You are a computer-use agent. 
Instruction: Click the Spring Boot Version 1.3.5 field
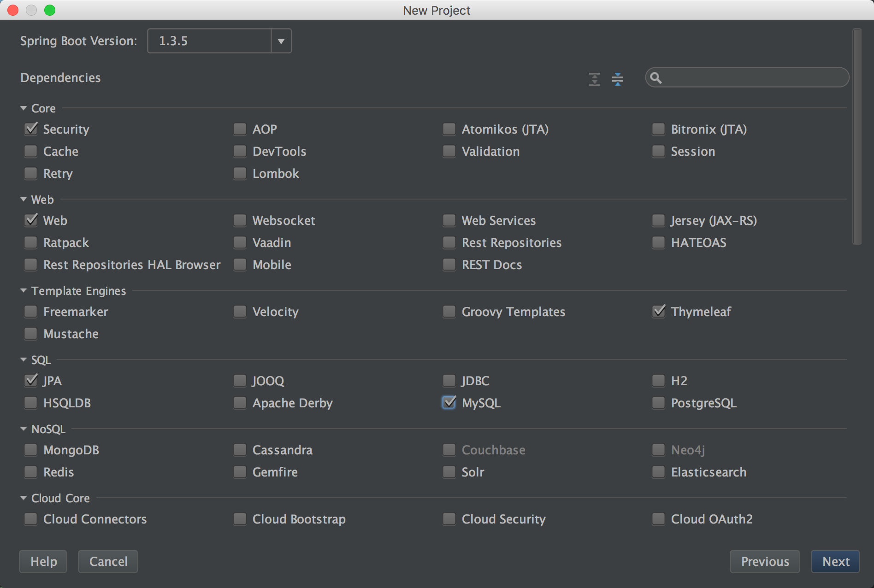click(x=209, y=41)
